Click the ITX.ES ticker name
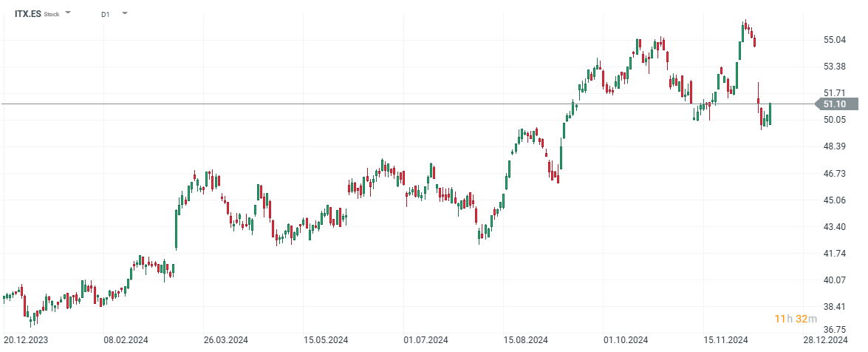 28,13
